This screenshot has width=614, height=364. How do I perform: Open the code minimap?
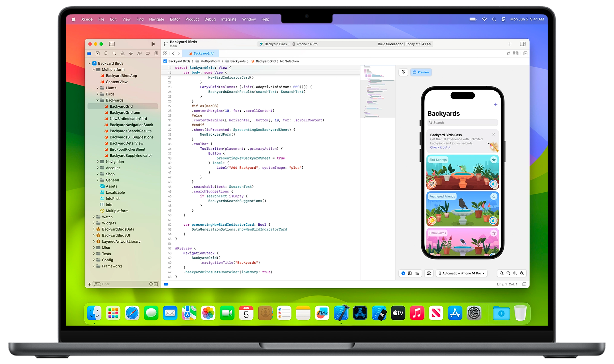point(378,92)
